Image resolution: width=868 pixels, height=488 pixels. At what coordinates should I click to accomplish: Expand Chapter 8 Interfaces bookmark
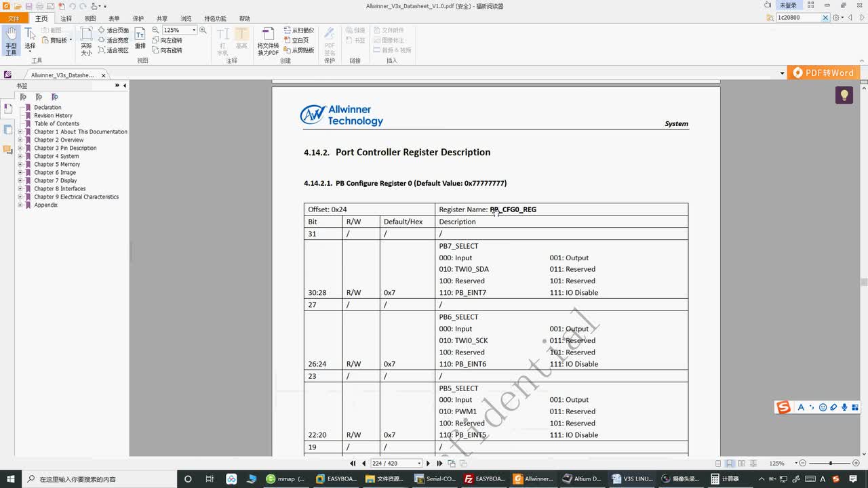click(20, 188)
